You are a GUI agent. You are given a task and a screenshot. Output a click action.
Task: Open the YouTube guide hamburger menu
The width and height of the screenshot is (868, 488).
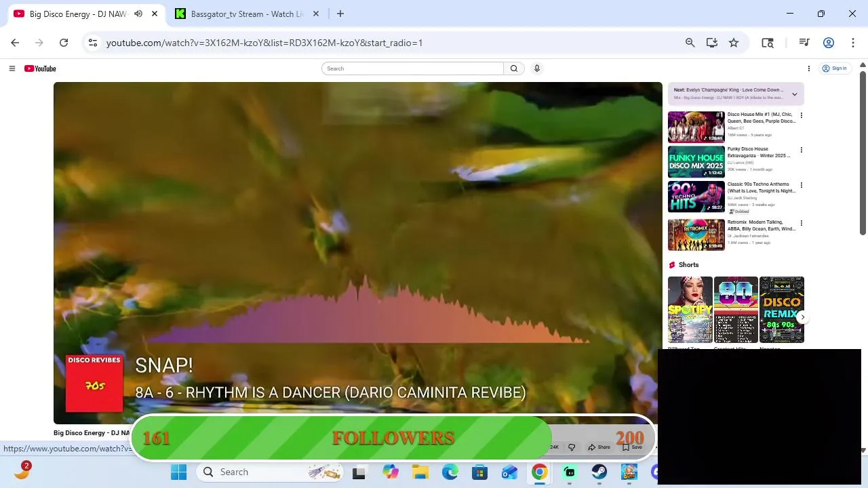12,68
